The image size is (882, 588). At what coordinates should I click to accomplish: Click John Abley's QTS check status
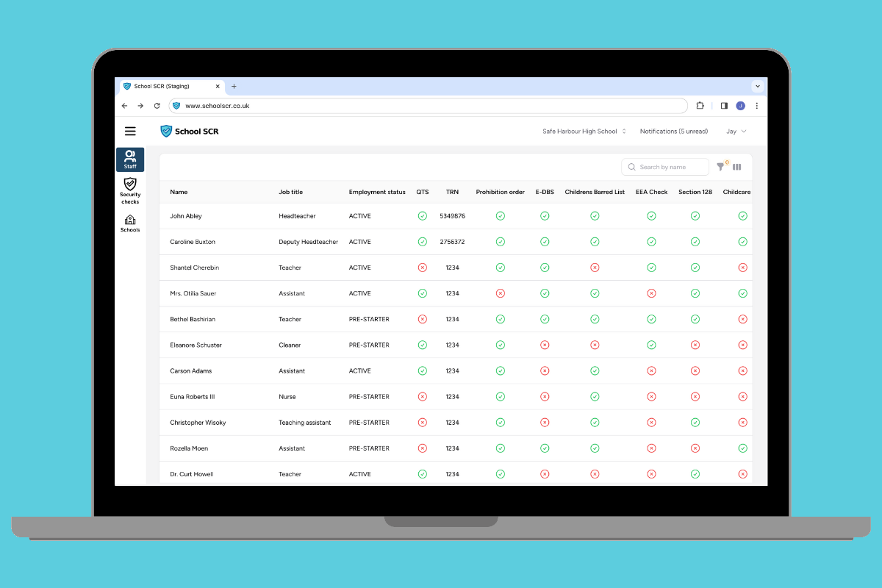click(x=422, y=216)
